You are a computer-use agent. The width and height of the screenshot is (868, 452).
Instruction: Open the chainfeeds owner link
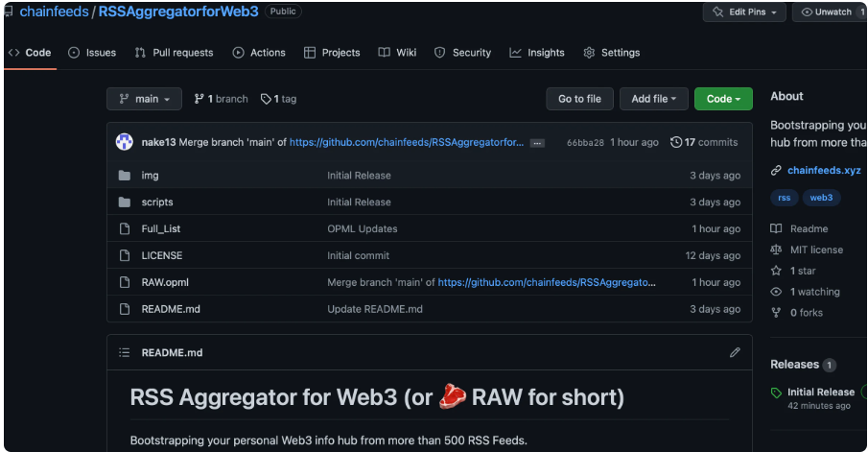click(x=55, y=12)
